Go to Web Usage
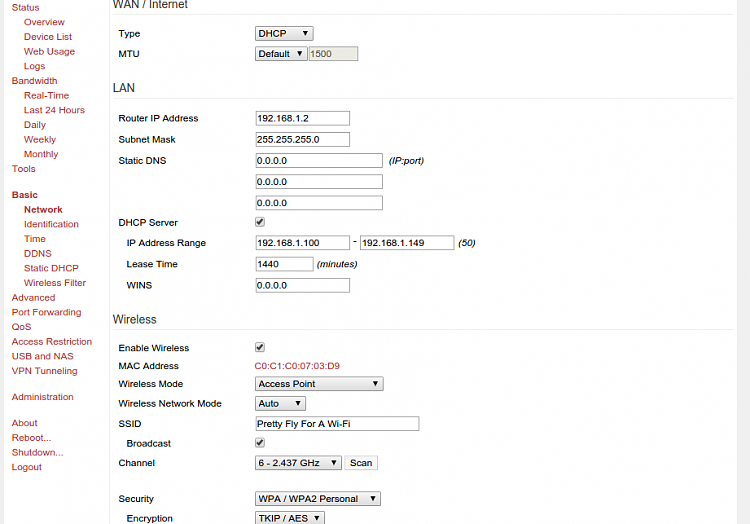 (x=49, y=52)
